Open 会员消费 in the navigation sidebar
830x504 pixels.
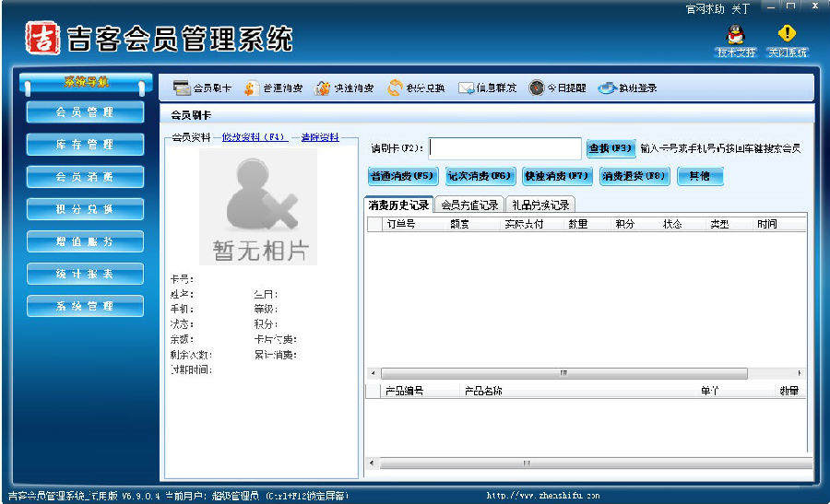85,177
